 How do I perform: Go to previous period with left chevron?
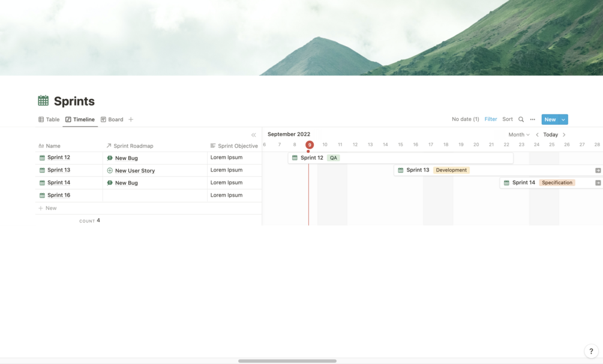(537, 134)
